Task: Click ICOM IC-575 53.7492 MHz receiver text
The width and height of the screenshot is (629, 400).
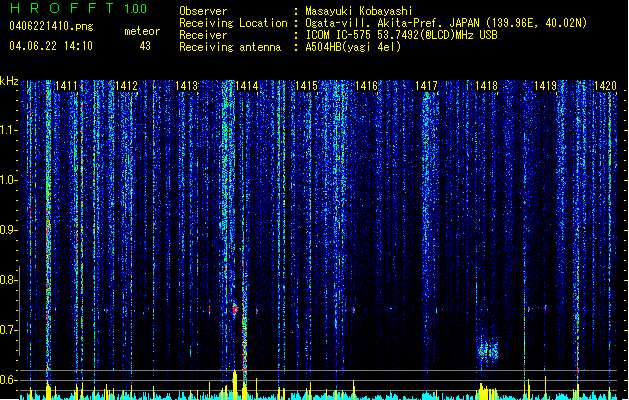Action: tap(401, 35)
